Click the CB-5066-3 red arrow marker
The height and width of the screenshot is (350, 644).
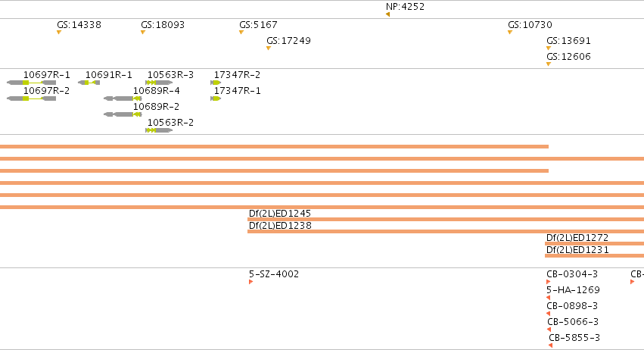[549, 330]
